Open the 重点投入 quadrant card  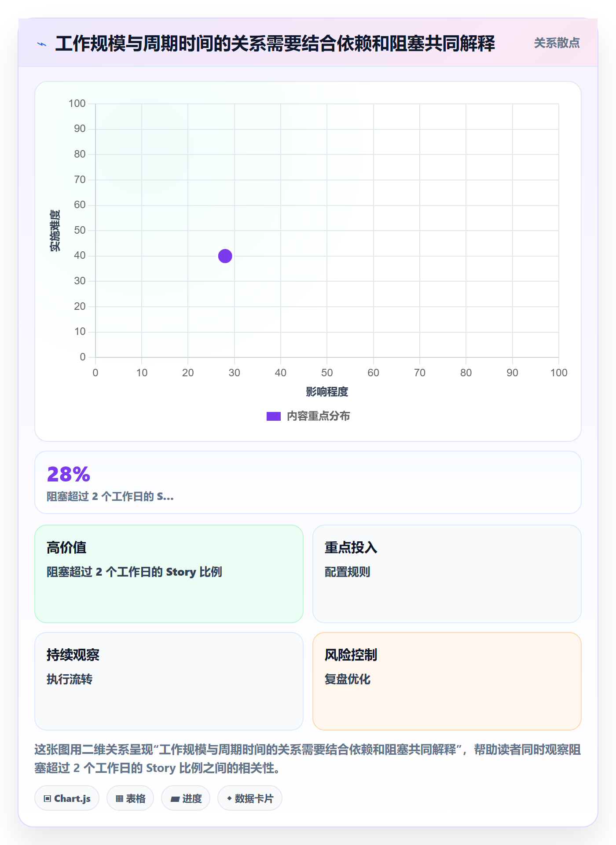(447, 573)
